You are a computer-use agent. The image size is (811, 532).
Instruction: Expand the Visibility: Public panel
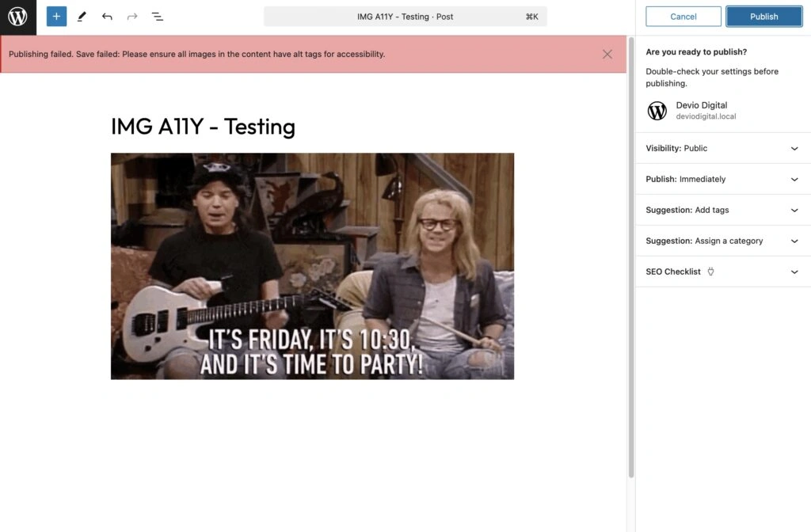[794, 148]
